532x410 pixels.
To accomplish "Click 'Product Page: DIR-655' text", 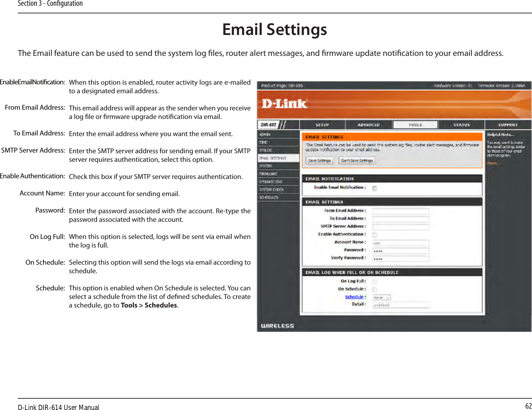I will click(x=282, y=86).
